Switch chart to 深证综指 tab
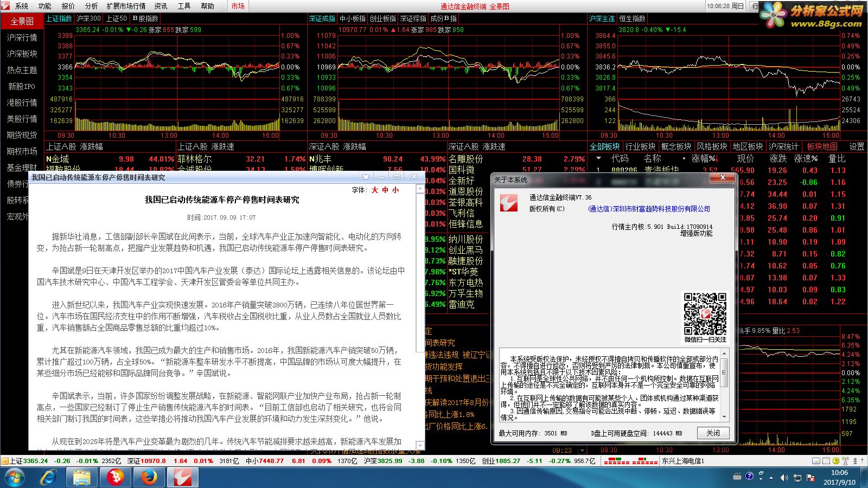The image size is (868, 488). click(413, 18)
